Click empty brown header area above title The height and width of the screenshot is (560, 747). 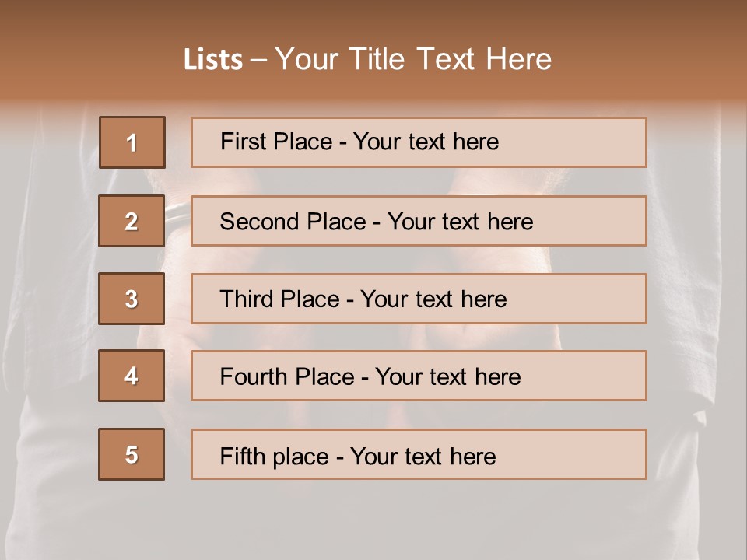(373, 19)
